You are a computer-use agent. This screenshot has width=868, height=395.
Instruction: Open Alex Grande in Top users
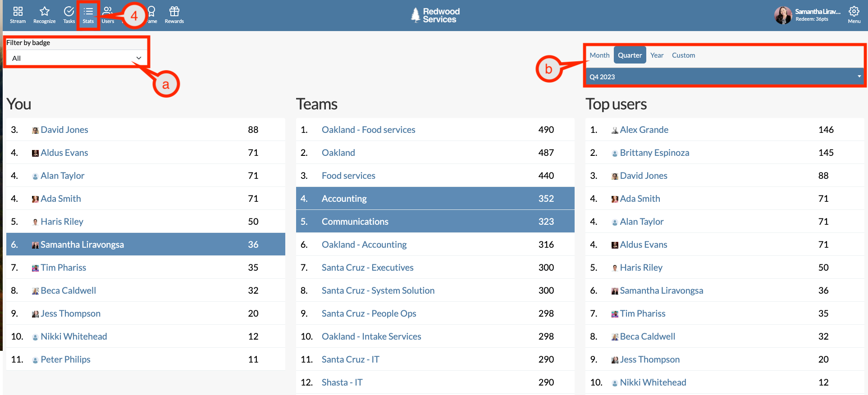pyautogui.click(x=644, y=130)
